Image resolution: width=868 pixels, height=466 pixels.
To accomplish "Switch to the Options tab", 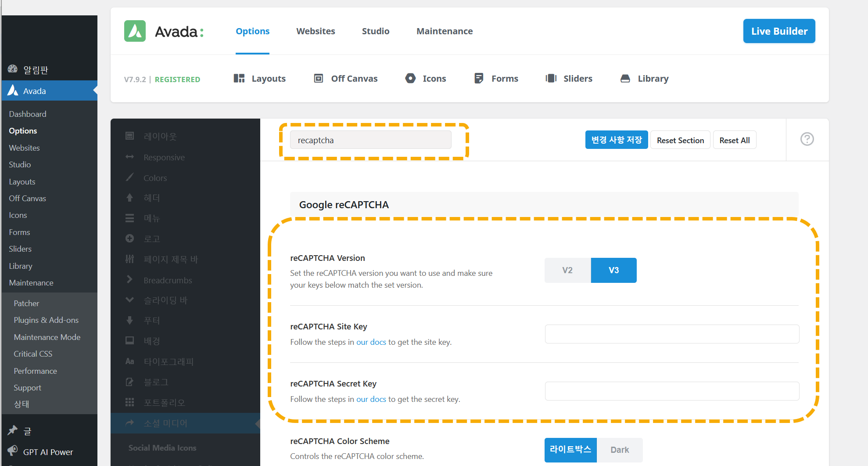I will pos(252,31).
